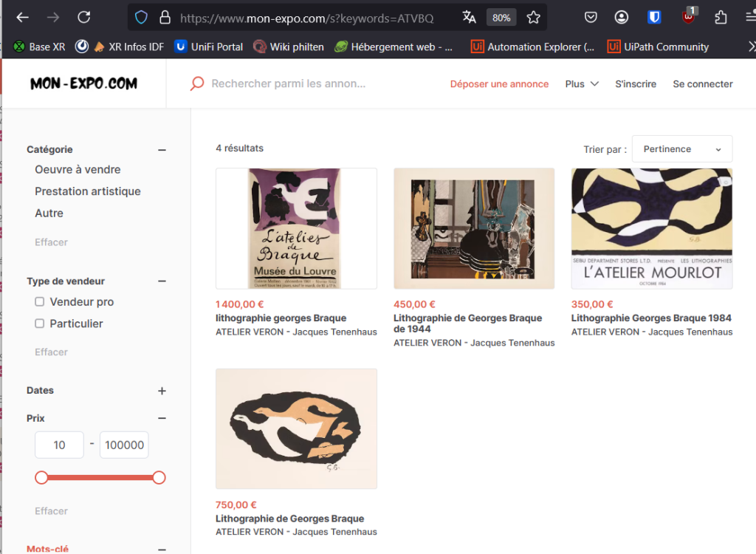The image size is (756, 554).
Task: Open the Automation Explorer bookmark
Action: [533, 47]
